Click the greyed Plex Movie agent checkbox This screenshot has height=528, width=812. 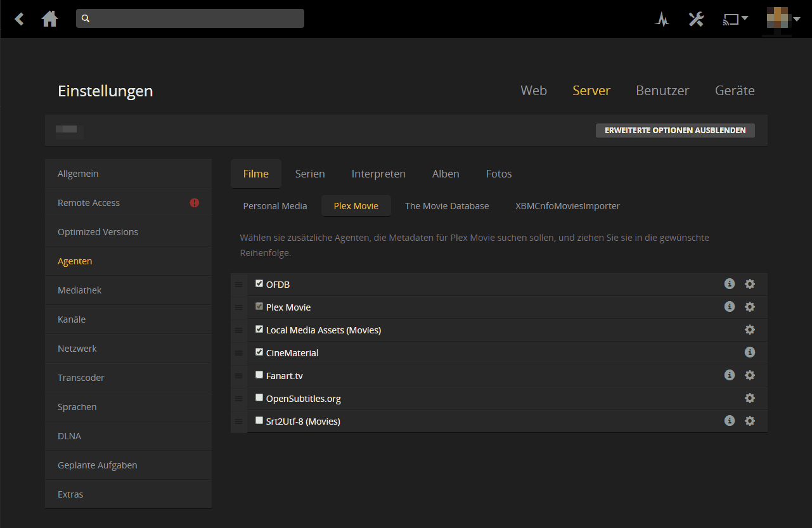pyautogui.click(x=259, y=307)
